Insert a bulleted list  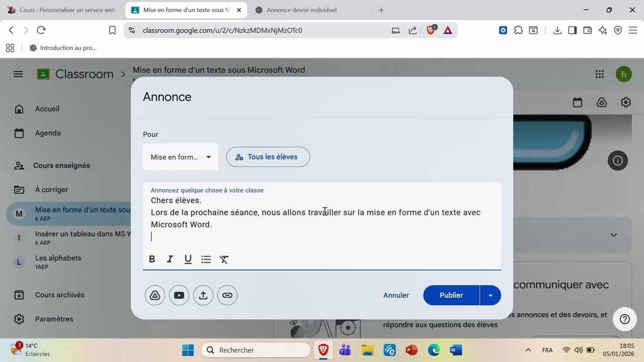pos(206,259)
